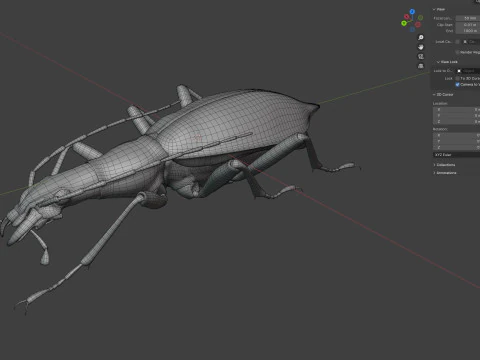The height and width of the screenshot is (360, 480).
Task: Click the 3D cursor on the beetle
Action: tap(199, 137)
